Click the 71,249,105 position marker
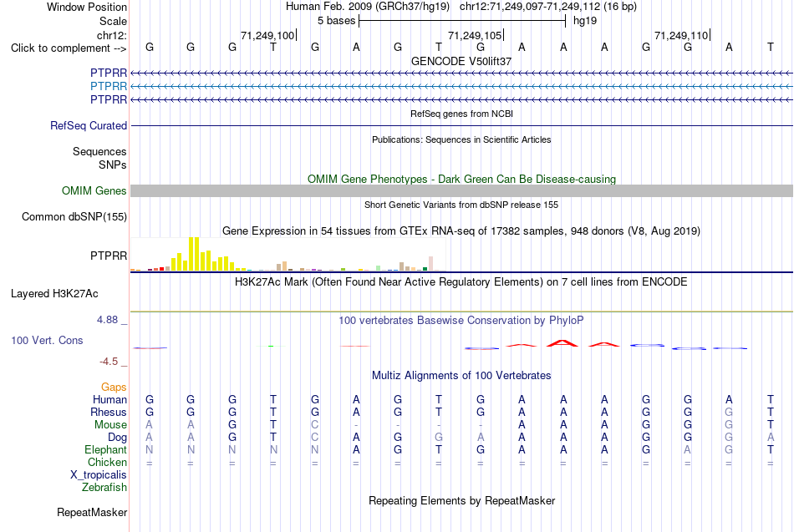This screenshot has width=794, height=532. [x=475, y=35]
